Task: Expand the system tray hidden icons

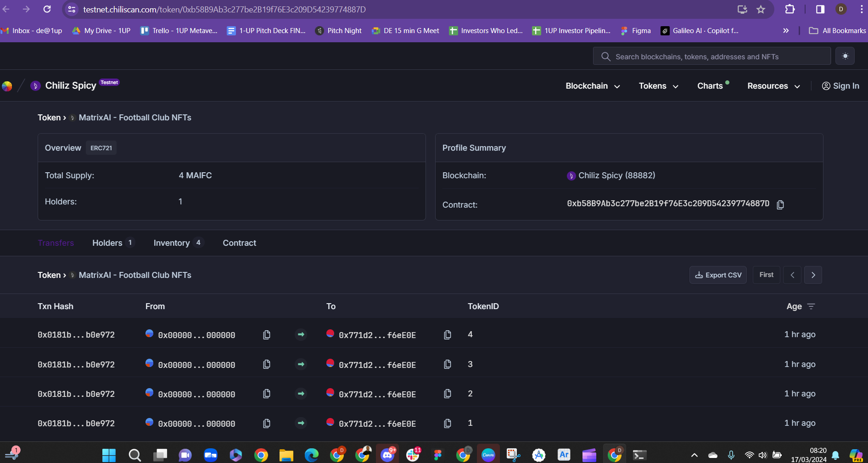Action: 694,455
